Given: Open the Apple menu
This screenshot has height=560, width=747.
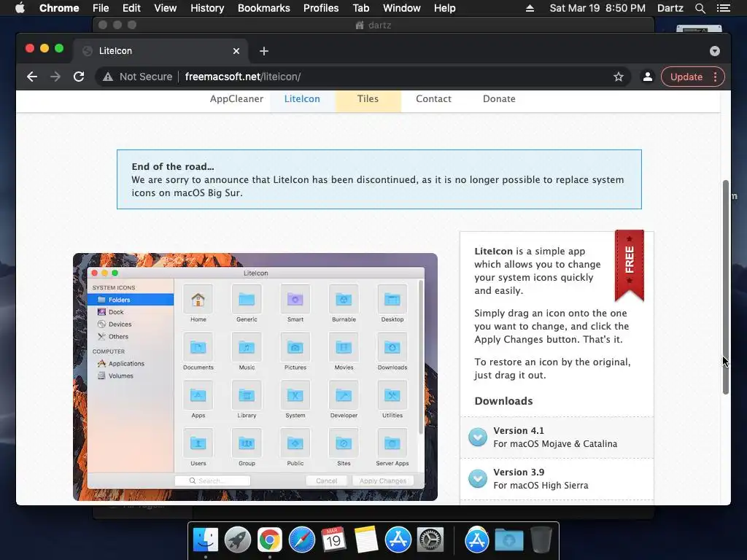Looking at the screenshot, I should (x=20, y=8).
